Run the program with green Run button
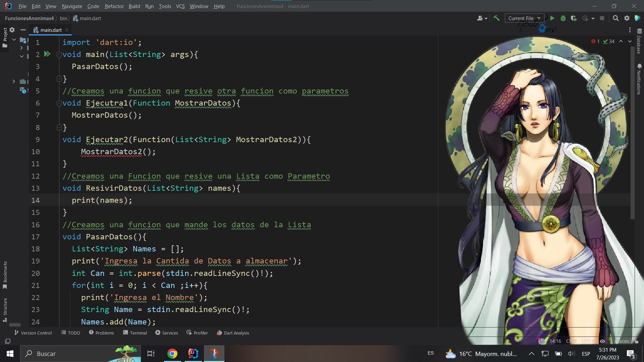Image resolution: width=644 pixels, height=362 pixels. click(x=552, y=18)
